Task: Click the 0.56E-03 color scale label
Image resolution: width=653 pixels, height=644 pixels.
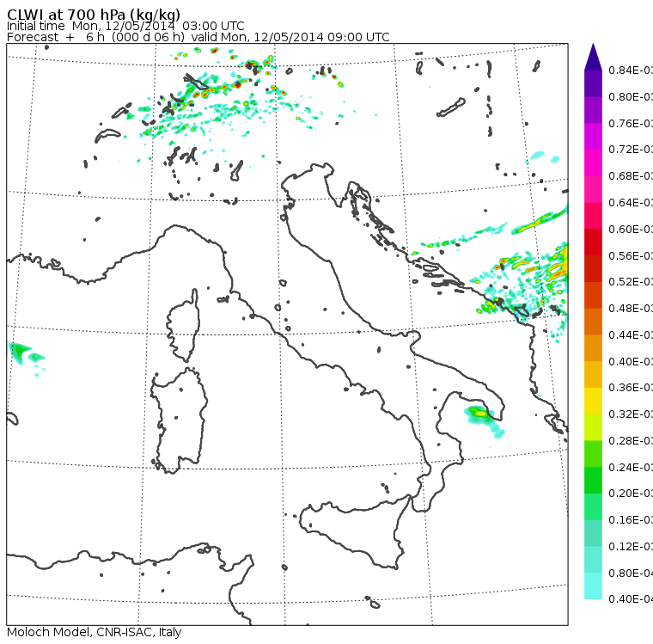Action: point(630,255)
